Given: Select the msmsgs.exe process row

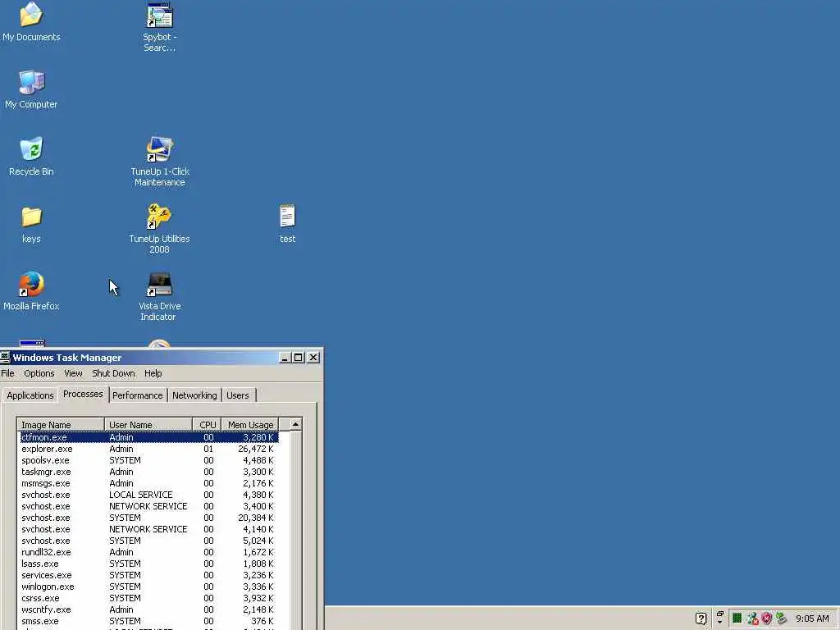Looking at the screenshot, I should pos(148,483).
